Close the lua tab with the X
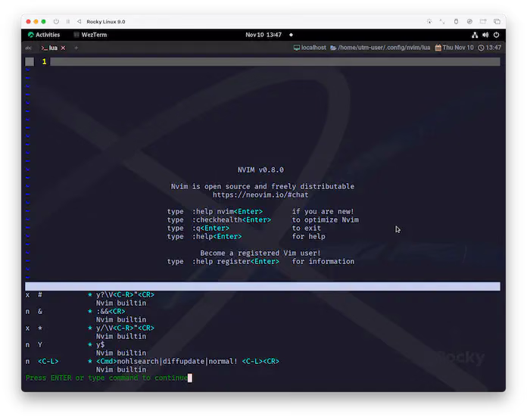The height and width of the screenshot is (420, 527). 63,48
